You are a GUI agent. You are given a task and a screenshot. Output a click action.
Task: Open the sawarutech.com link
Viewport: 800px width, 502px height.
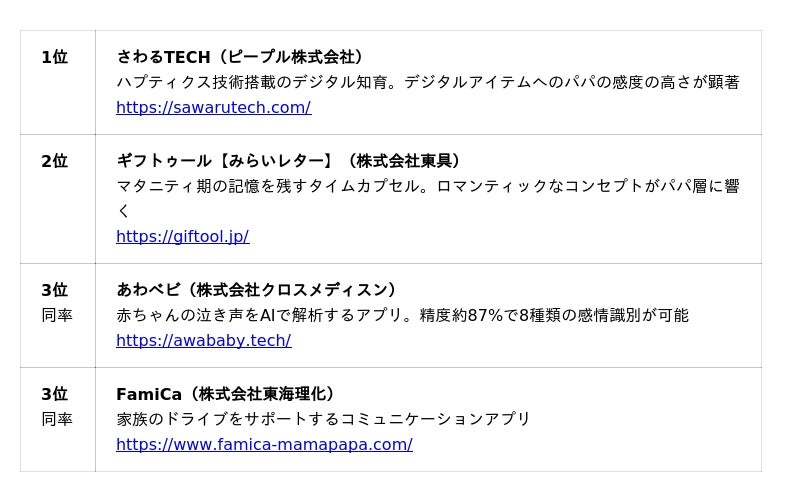click(213, 108)
